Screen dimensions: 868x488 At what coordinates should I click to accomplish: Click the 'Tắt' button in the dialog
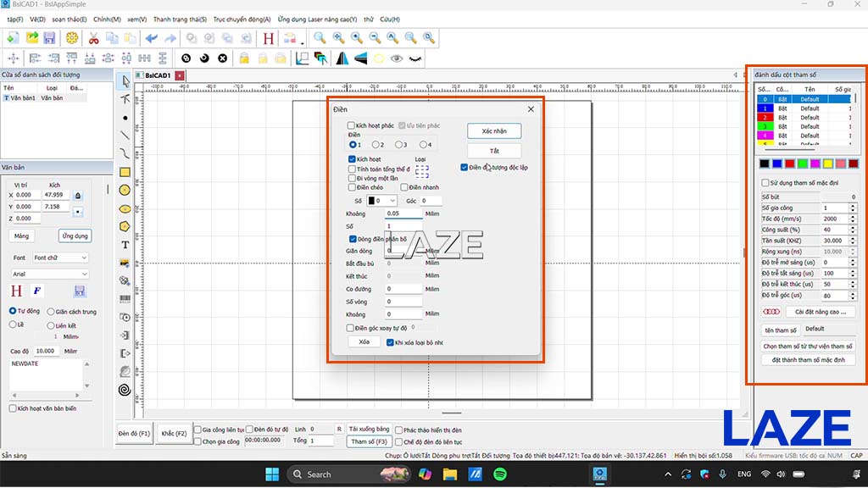point(494,151)
